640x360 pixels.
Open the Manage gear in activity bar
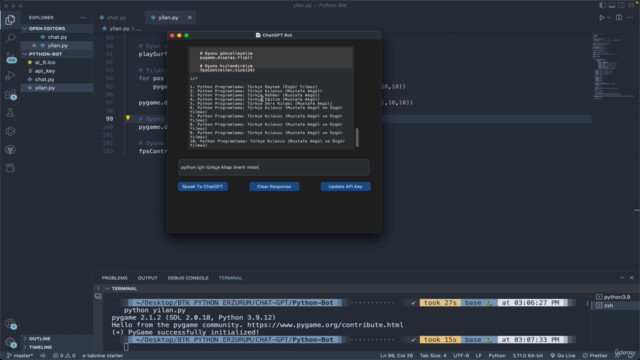(10, 343)
